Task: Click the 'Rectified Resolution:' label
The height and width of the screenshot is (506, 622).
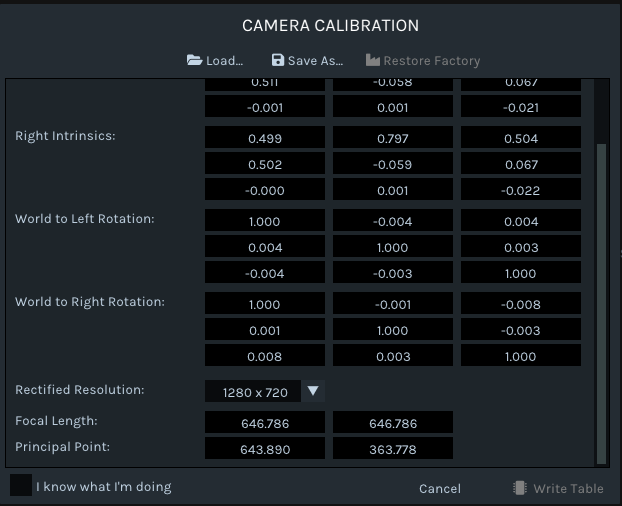Action: (x=79, y=390)
